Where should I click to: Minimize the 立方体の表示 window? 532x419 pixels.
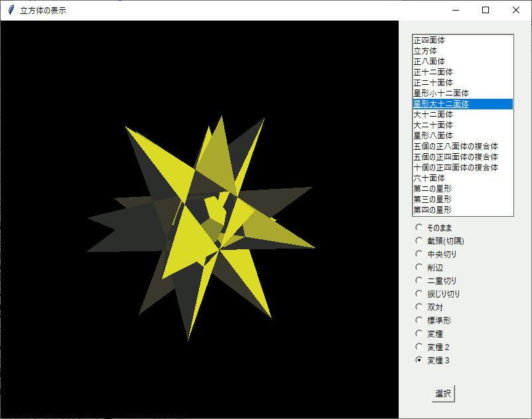(456, 10)
